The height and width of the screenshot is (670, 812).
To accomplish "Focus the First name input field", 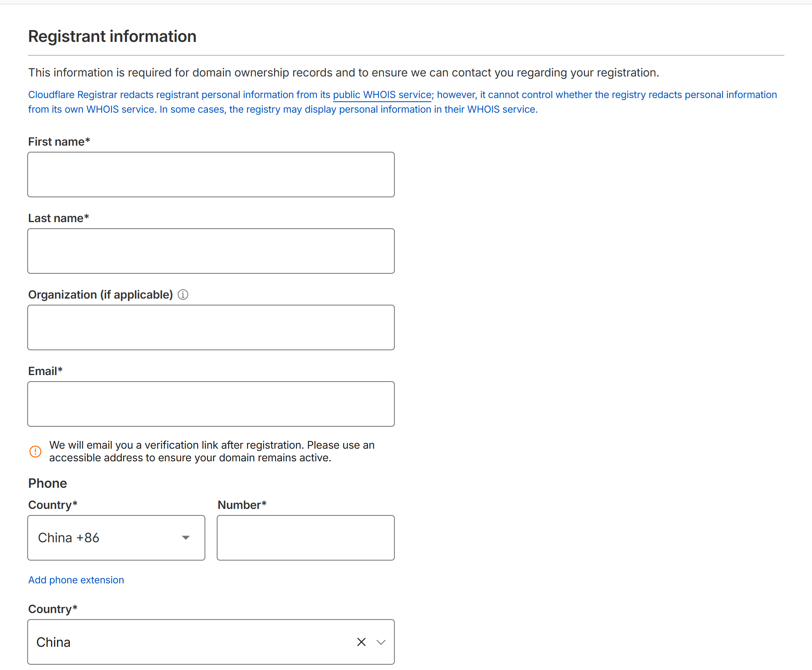I will 211,175.
